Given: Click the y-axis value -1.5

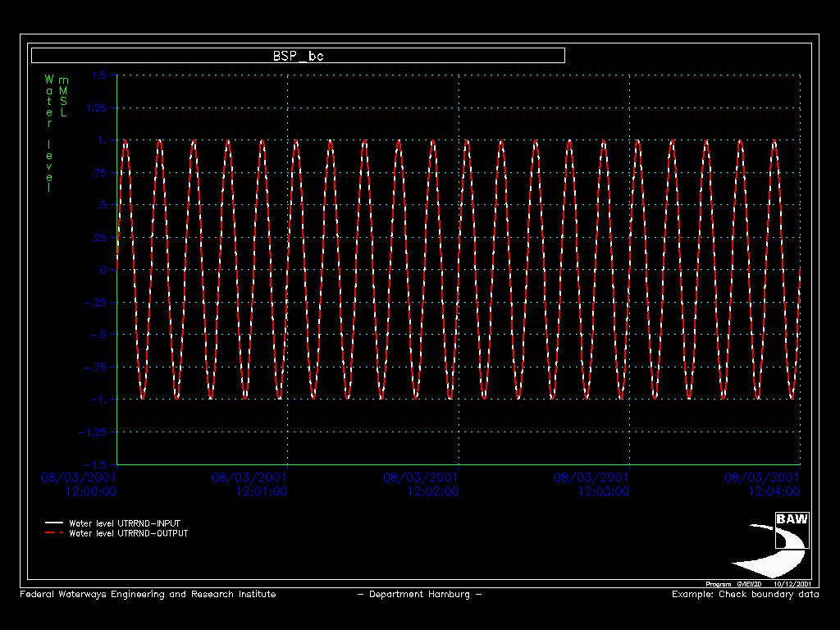Looking at the screenshot, I should pos(96,464).
